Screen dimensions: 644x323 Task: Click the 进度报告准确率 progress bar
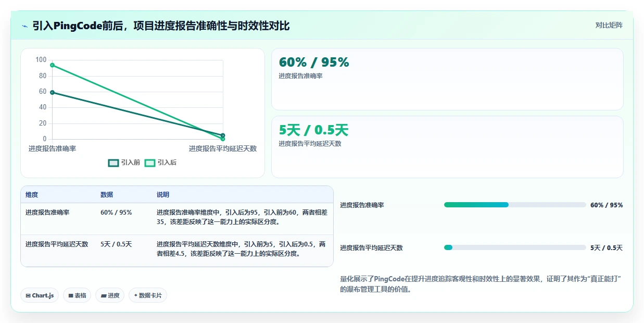[515, 205]
